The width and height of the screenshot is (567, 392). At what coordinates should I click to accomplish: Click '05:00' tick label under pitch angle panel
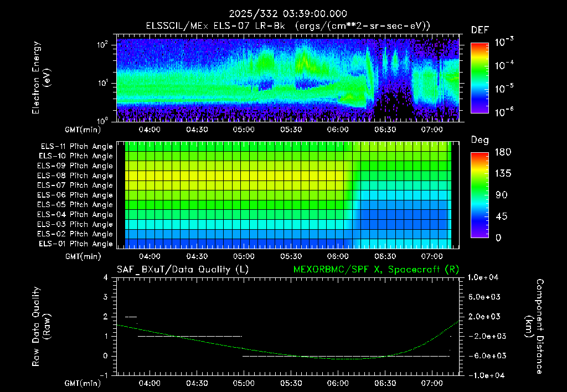tap(244, 256)
